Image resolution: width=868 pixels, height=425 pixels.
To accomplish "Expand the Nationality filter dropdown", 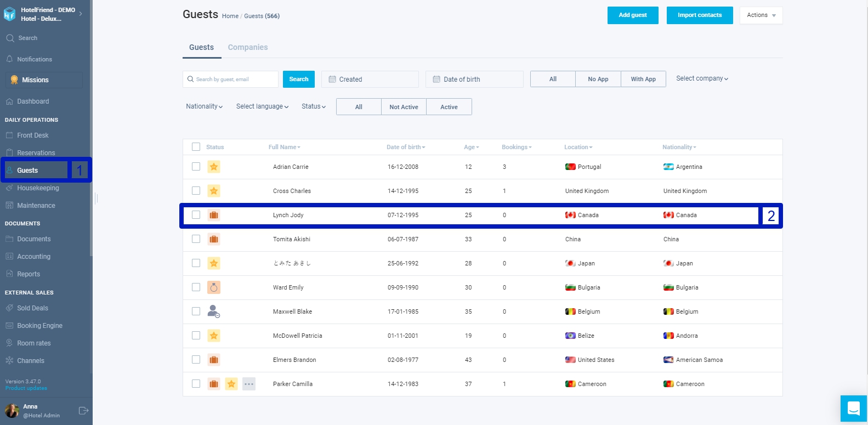I will [204, 106].
